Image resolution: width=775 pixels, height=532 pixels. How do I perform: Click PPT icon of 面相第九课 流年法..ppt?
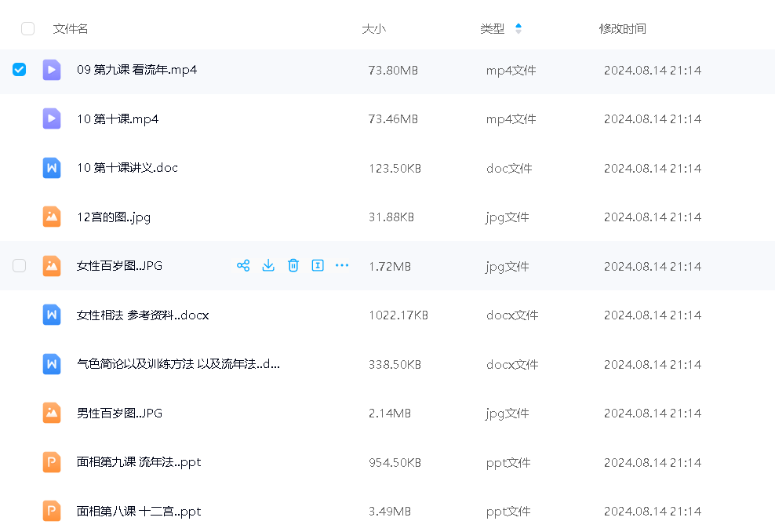(52, 462)
